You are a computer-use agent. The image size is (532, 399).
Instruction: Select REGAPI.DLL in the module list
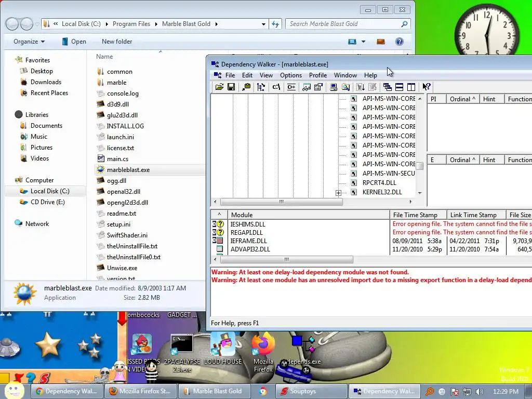tap(247, 233)
